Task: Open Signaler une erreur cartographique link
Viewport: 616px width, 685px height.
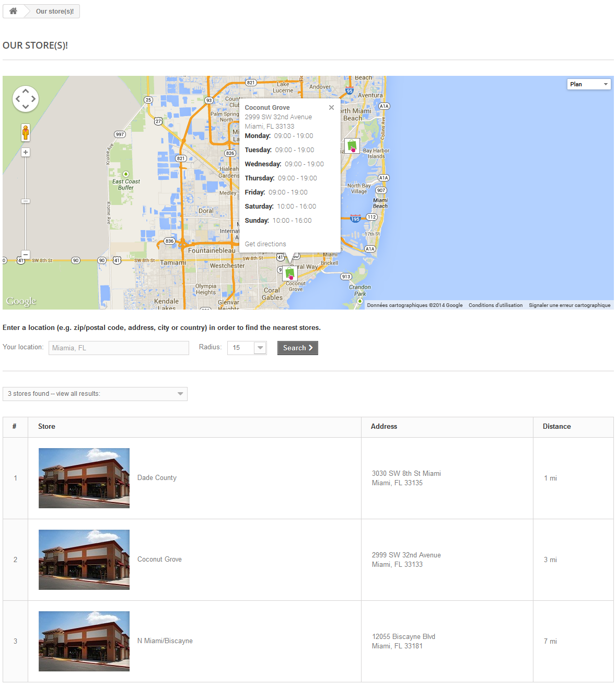Action: (x=569, y=305)
